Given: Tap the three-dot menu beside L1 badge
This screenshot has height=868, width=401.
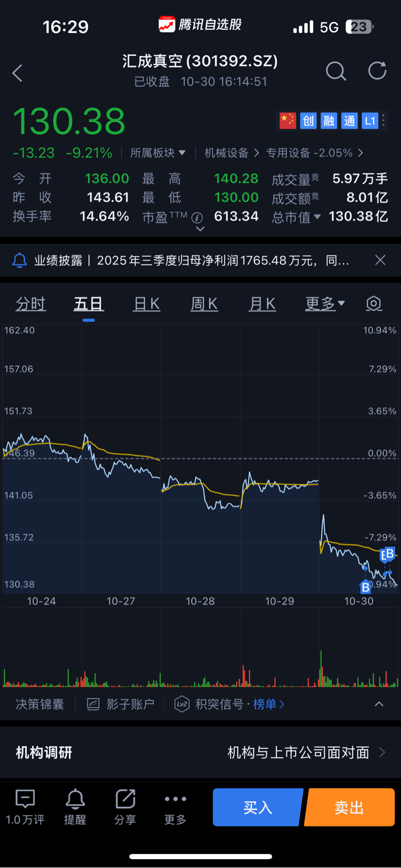Looking at the screenshot, I should [384, 121].
